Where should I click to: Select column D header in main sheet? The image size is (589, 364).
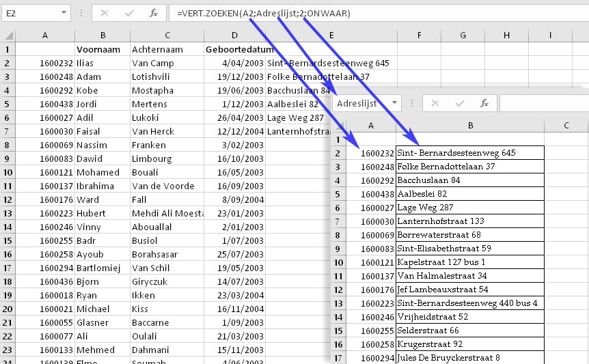(x=235, y=36)
